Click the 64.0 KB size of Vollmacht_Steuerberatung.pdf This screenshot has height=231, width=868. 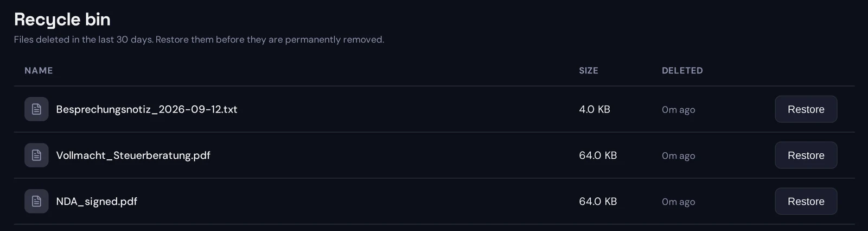coord(598,155)
